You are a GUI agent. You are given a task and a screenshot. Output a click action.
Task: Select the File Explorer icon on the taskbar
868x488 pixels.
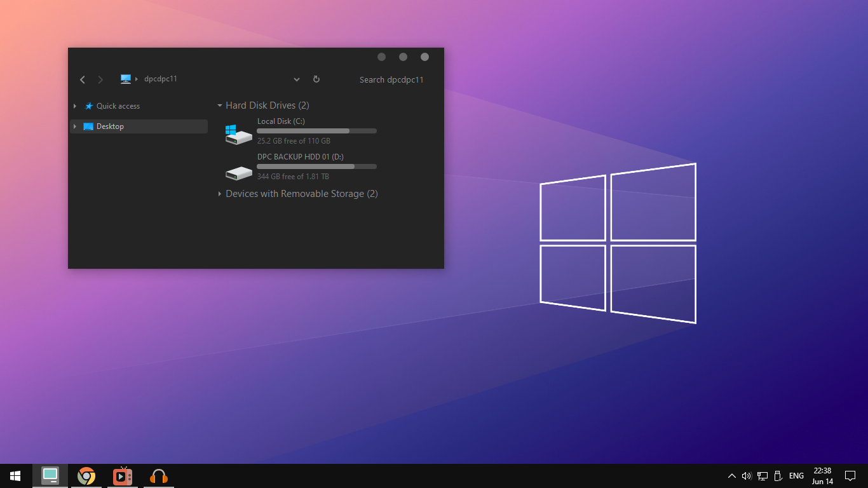pos(50,475)
